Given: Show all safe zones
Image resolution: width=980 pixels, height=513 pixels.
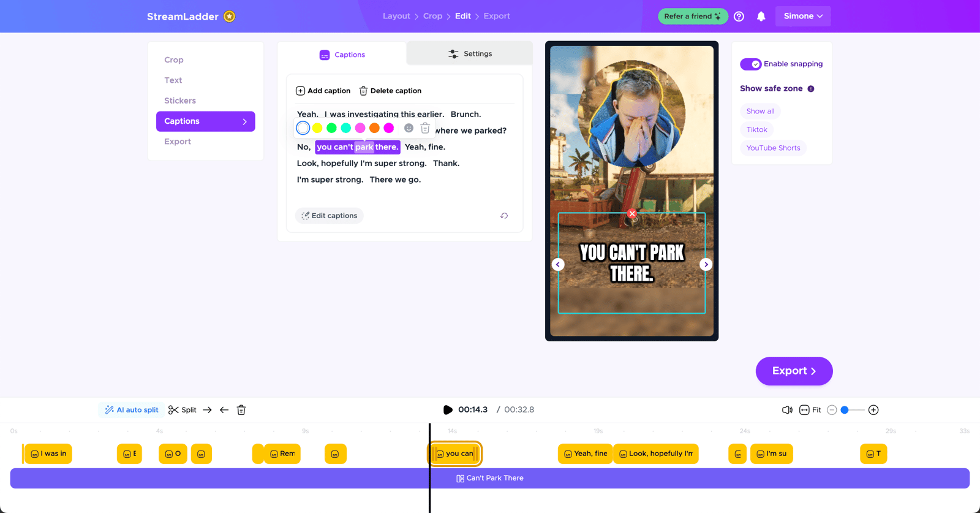Looking at the screenshot, I should (x=760, y=111).
